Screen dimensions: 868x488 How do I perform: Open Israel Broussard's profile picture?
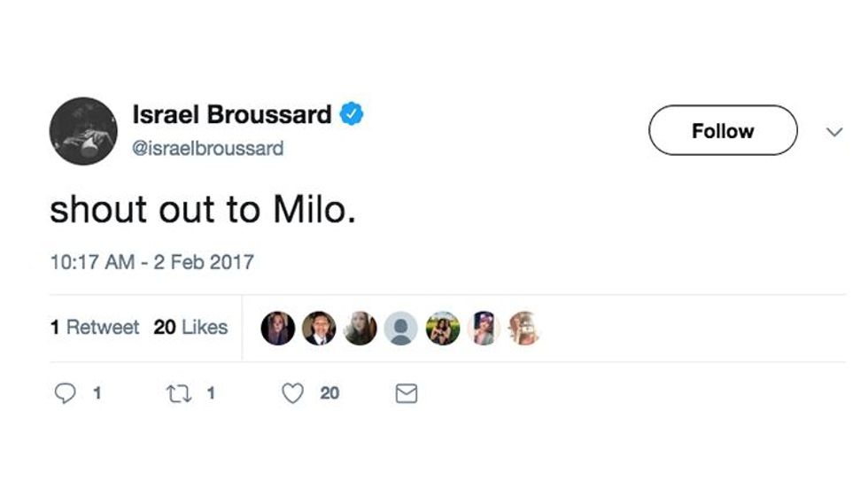83,131
